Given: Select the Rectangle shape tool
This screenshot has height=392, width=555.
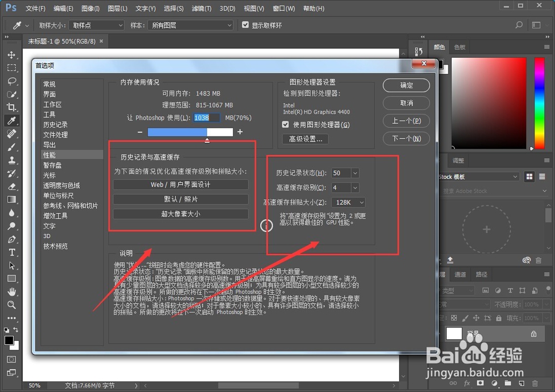Looking at the screenshot, I should click(11, 279).
